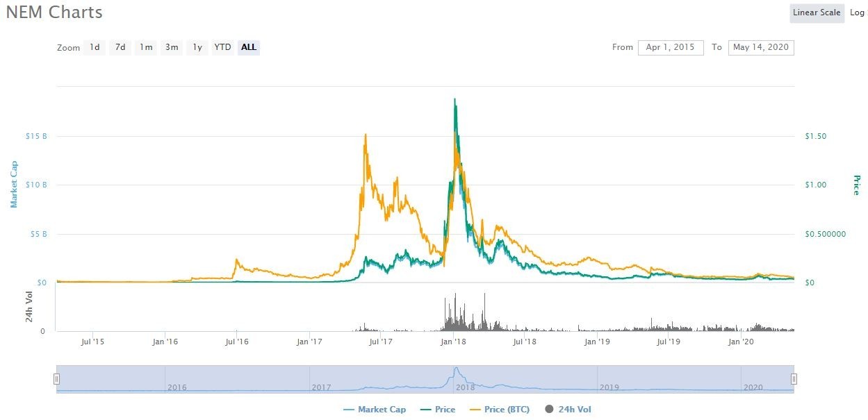Click the $0.500000 price axis label
The height and width of the screenshot is (420, 868).
coord(826,234)
